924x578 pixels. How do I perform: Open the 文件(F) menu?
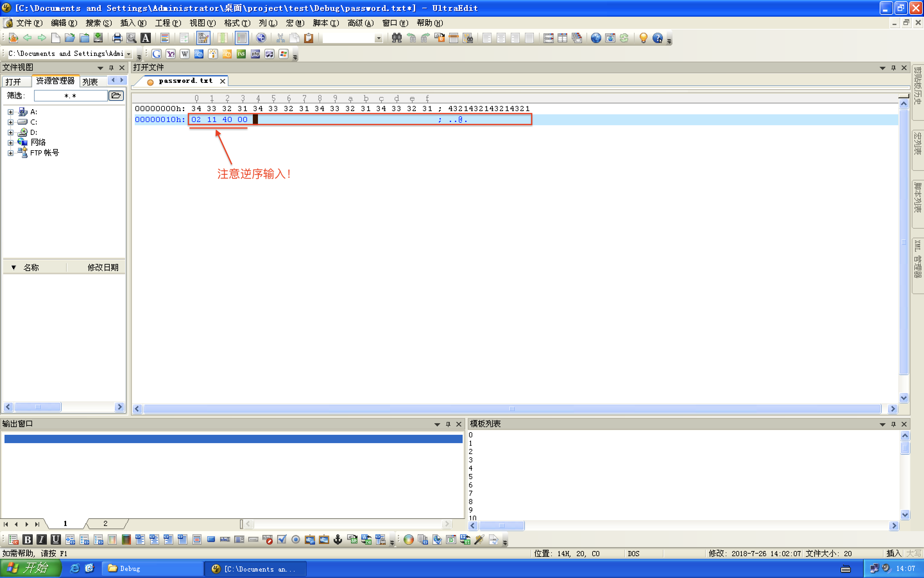point(30,23)
